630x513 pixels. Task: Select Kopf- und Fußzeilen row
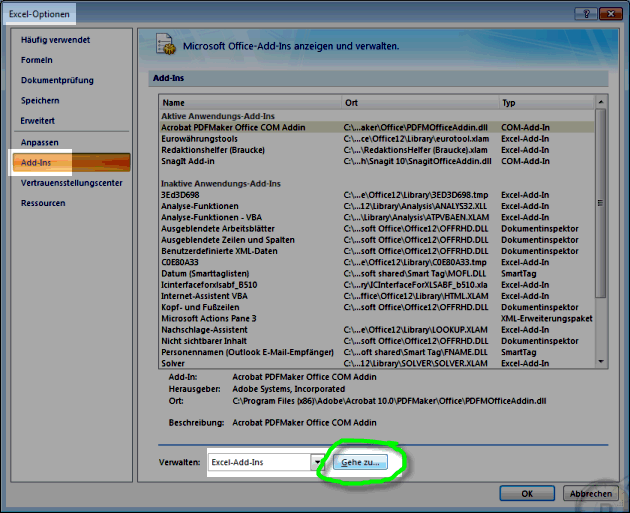click(376, 307)
